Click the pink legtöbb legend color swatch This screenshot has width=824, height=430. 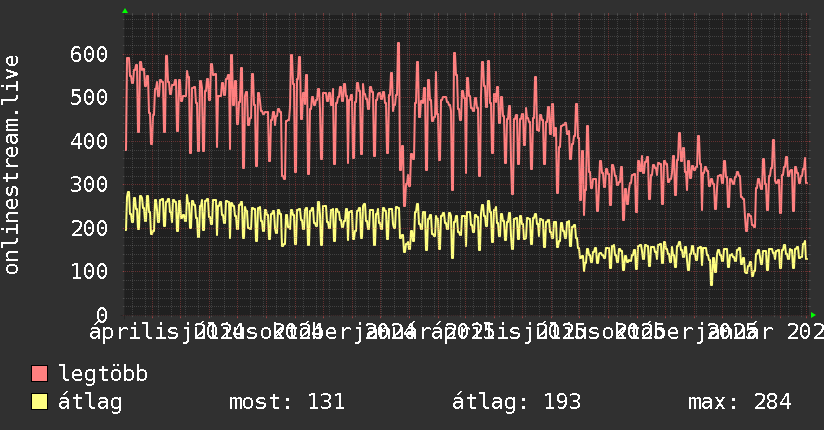click(39, 373)
